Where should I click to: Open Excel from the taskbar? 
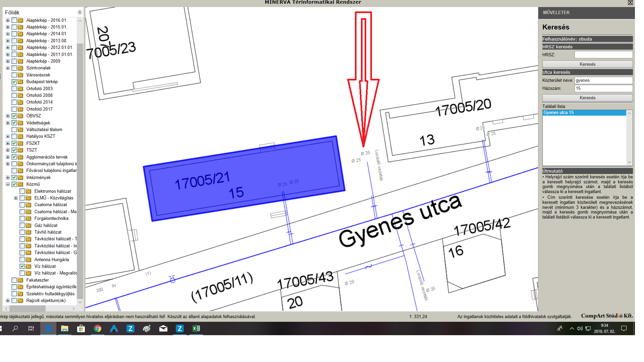196,329
